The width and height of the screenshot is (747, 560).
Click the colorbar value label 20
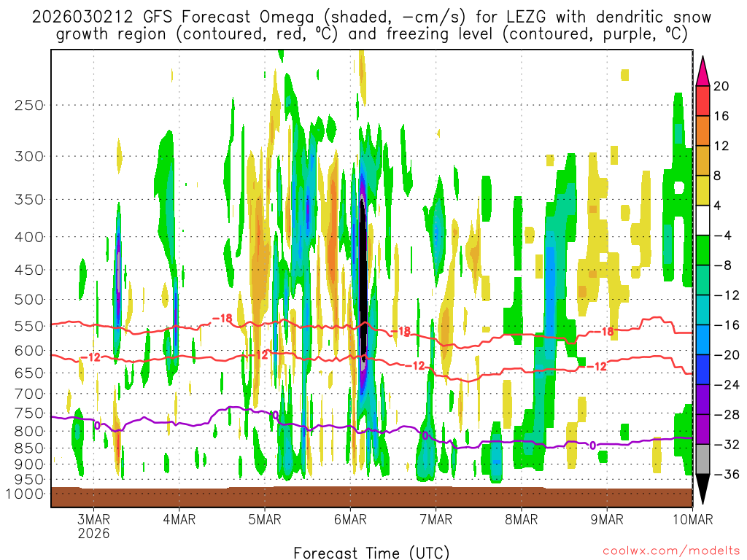point(721,86)
